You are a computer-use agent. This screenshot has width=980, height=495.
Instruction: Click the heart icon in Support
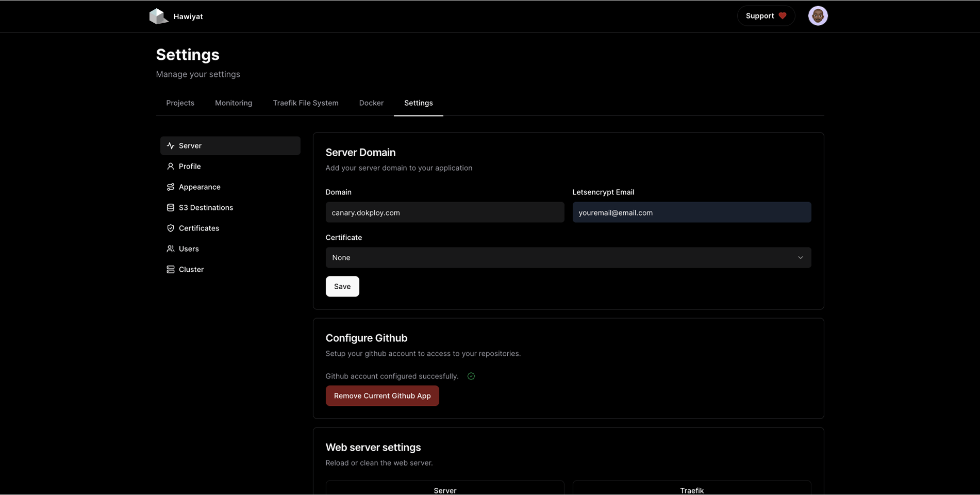pyautogui.click(x=783, y=16)
